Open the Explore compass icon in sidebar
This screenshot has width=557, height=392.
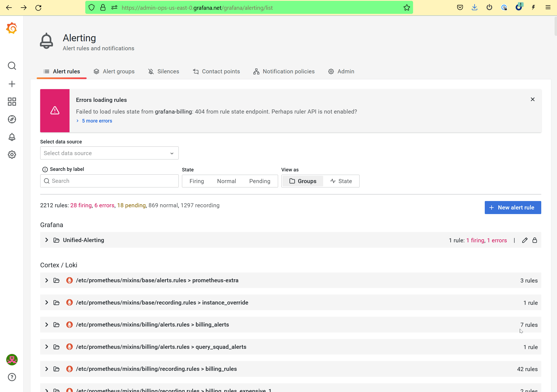coord(12,119)
